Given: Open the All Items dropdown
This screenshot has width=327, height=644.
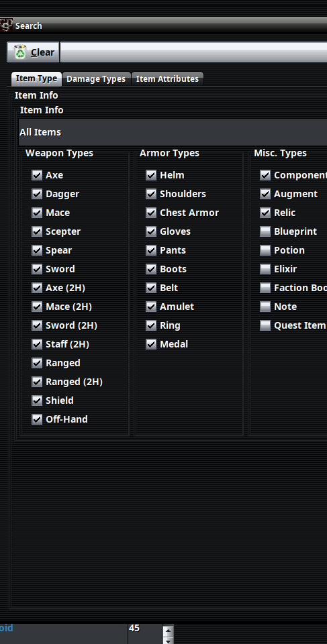Looking at the screenshot, I should point(173,132).
